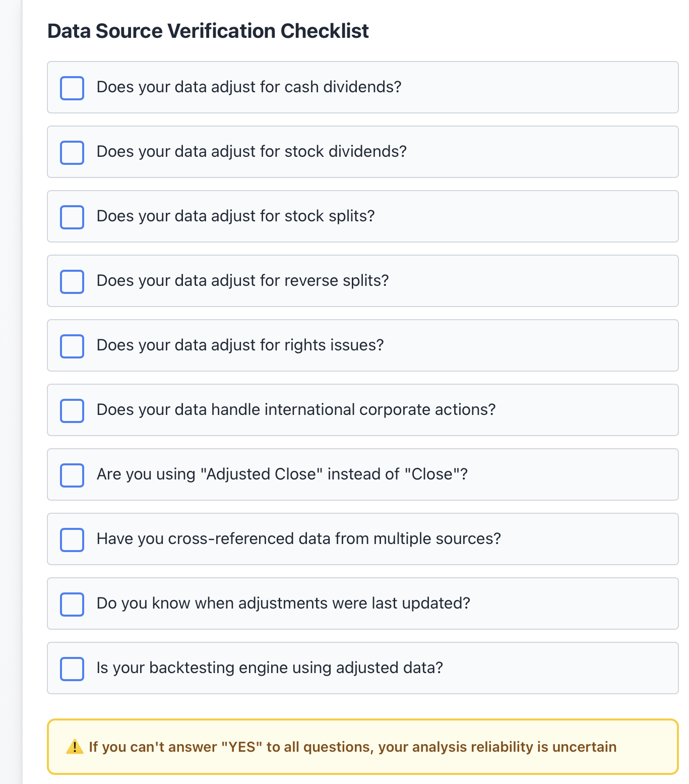Select the 'Does your data adjust for cash dividends?' row
Image resolution: width=689 pixels, height=784 pixels.
[363, 87]
